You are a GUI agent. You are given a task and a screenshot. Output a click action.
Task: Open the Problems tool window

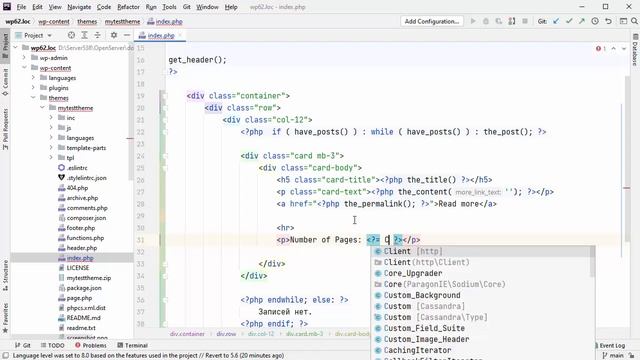coord(91,345)
